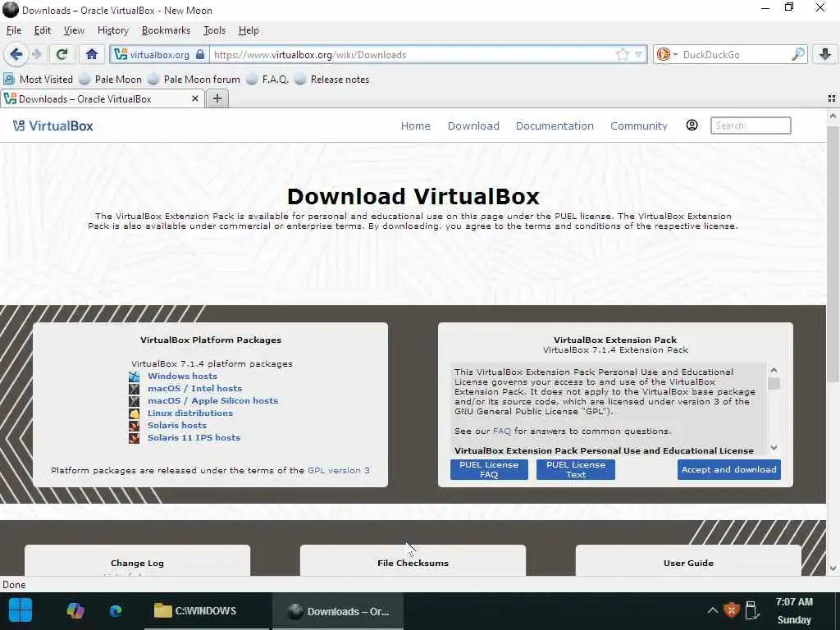Download the macOS / Intel hosts package
The image size is (840, 630).
(x=194, y=388)
